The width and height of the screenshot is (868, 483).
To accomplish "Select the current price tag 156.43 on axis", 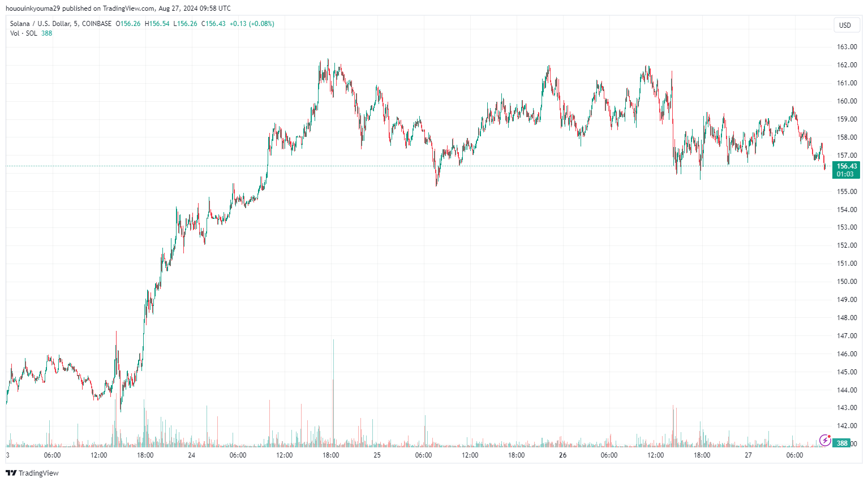I will 846,166.
